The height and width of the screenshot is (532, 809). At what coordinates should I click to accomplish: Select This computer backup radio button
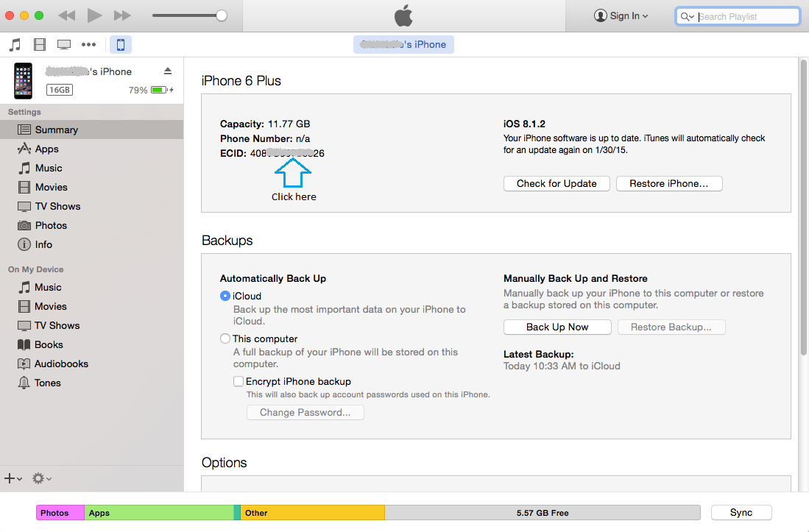[225, 338]
